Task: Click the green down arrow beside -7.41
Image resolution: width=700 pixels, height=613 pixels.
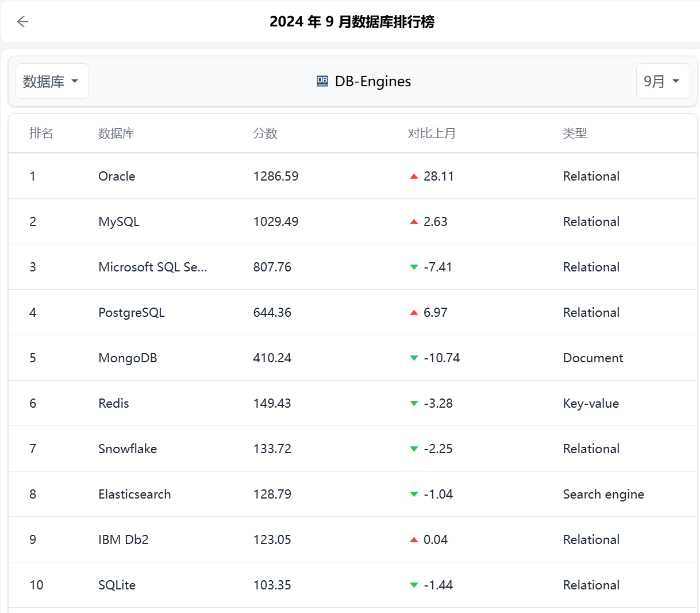Action: point(414,267)
